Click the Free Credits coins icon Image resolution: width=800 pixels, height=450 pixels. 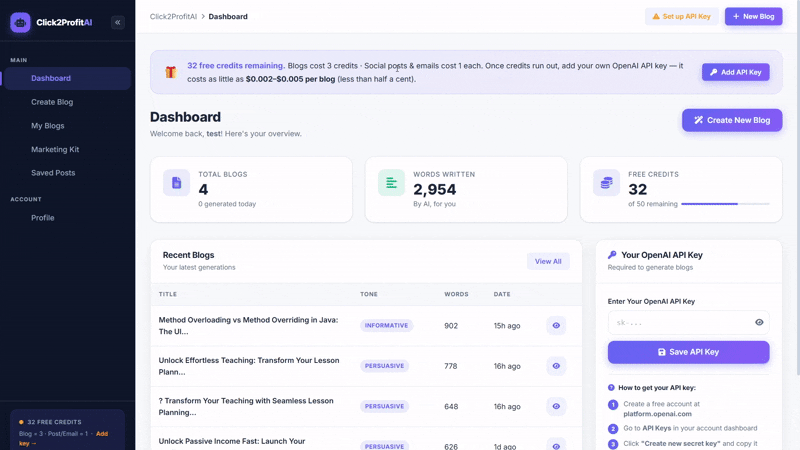tap(606, 183)
